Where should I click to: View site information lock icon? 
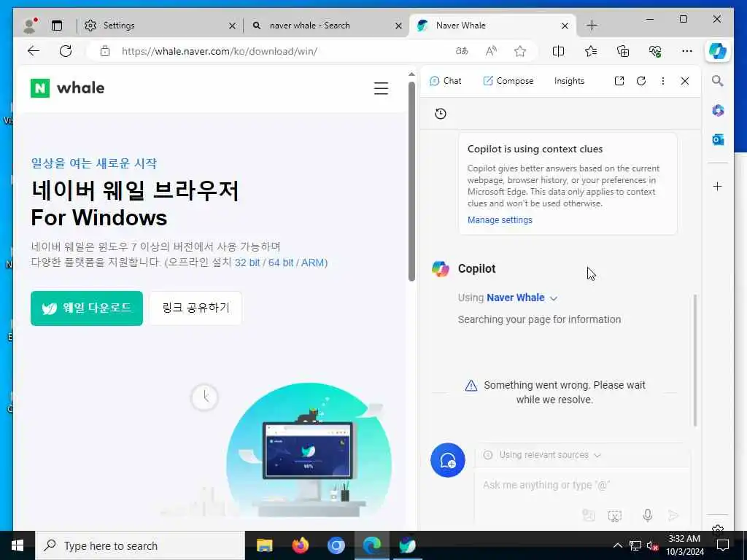[x=105, y=51]
